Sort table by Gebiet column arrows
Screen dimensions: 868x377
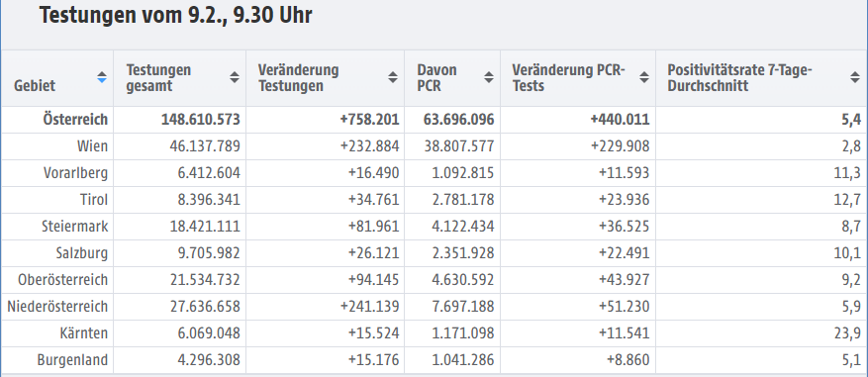[x=101, y=77]
